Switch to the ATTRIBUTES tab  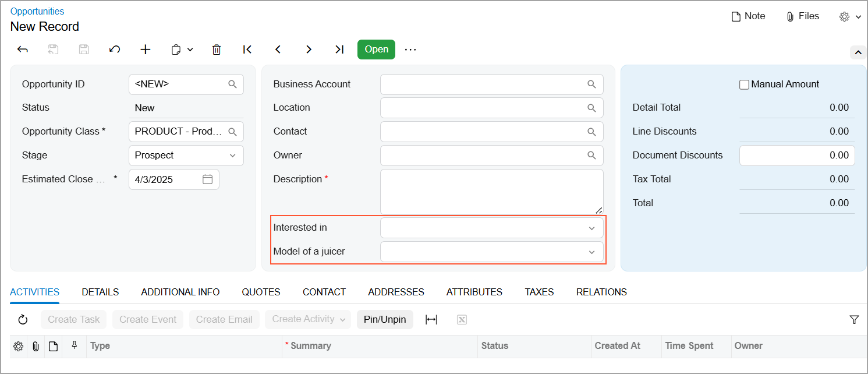point(474,292)
